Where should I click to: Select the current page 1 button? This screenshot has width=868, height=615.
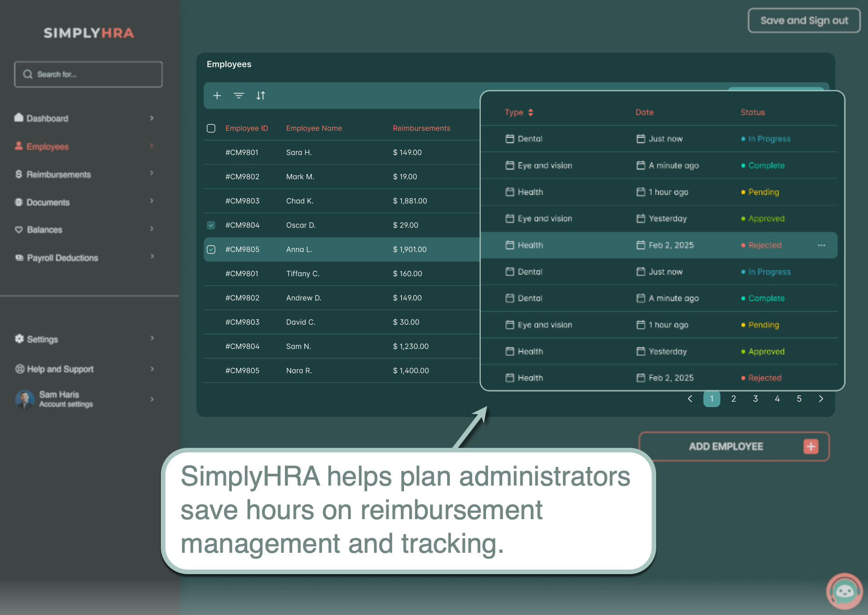[712, 399]
